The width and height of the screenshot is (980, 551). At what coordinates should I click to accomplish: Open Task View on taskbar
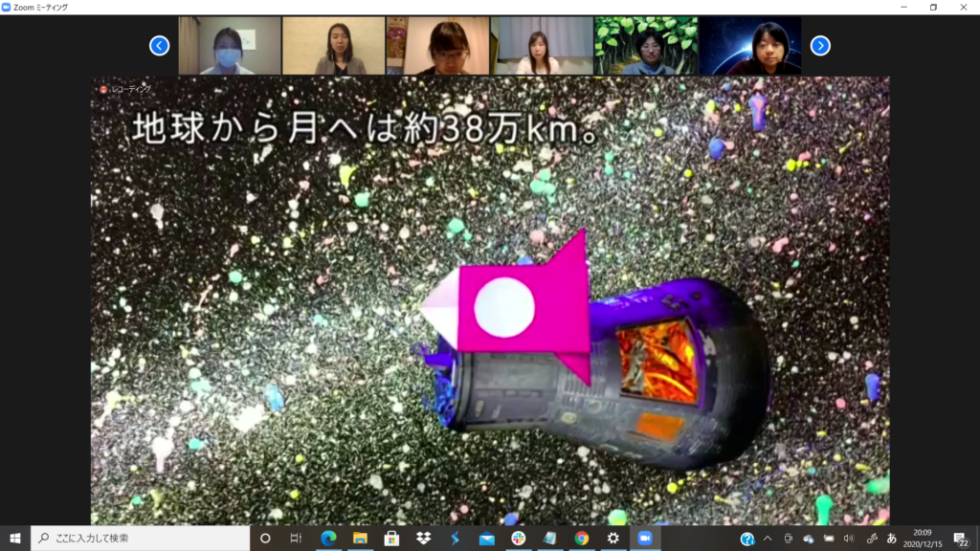tap(297, 538)
